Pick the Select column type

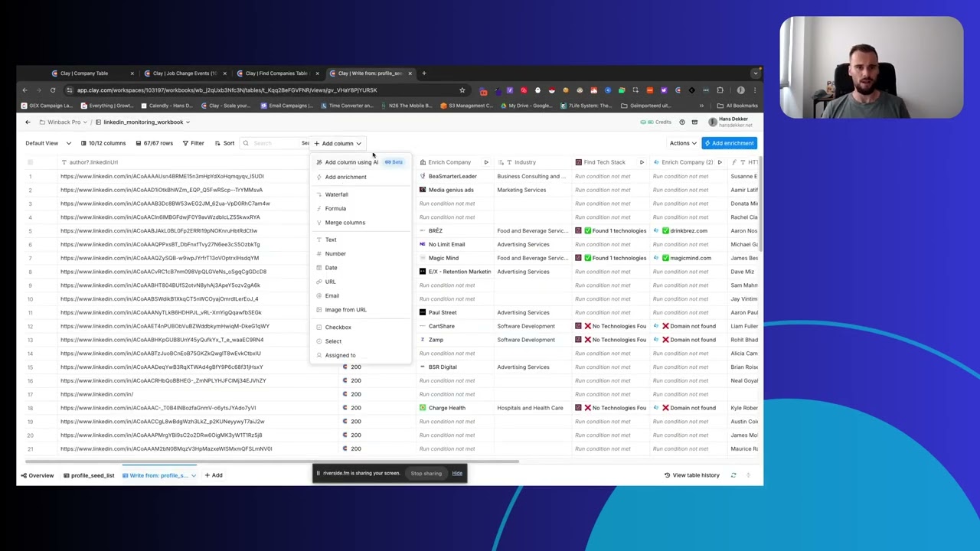pyautogui.click(x=361, y=341)
